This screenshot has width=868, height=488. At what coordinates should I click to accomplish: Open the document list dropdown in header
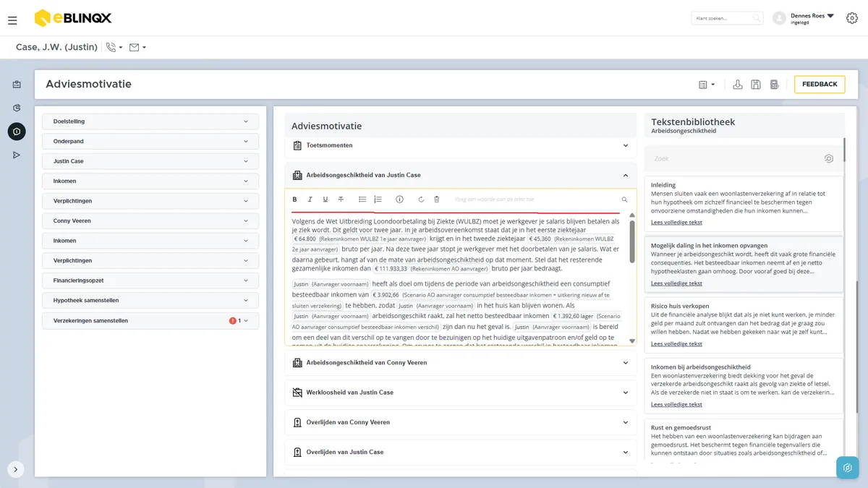pos(707,85)
